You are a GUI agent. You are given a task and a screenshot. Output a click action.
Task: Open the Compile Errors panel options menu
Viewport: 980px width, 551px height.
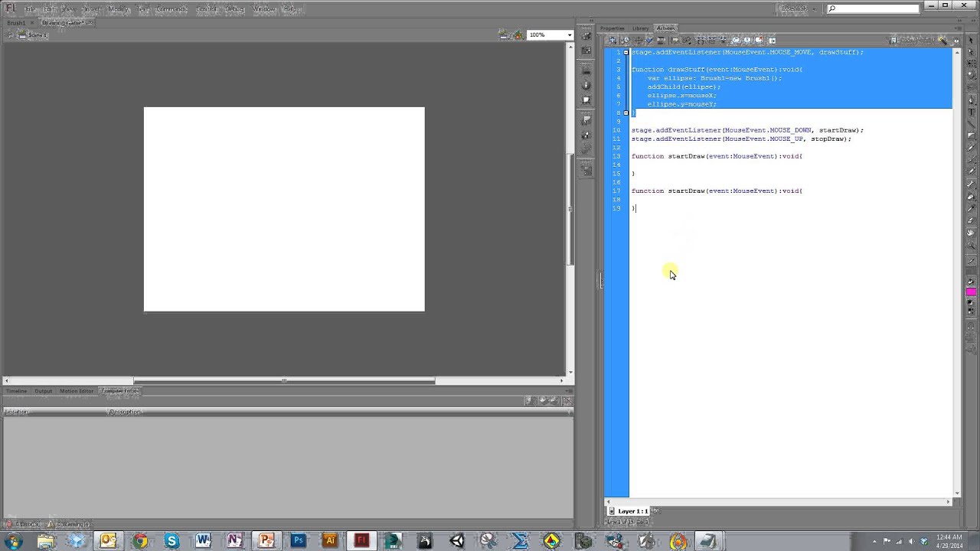pyautogui.click(x=569, y=391)
